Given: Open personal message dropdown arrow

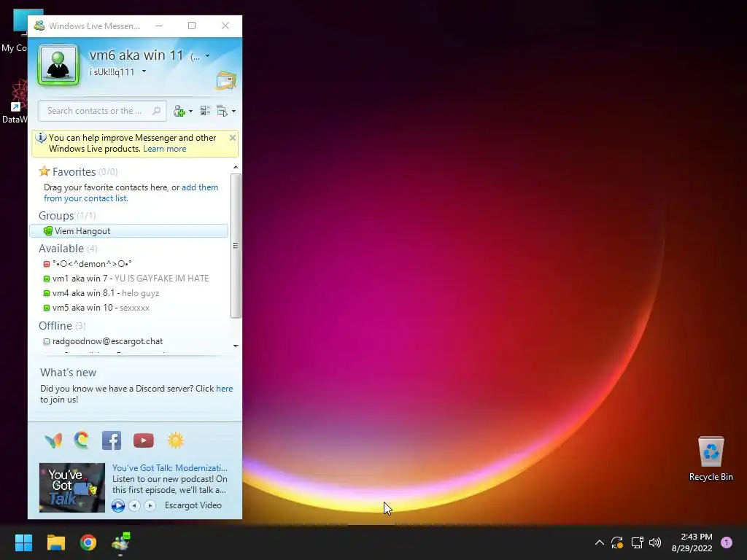Looking at the screenshot, I should pos(144,71).
